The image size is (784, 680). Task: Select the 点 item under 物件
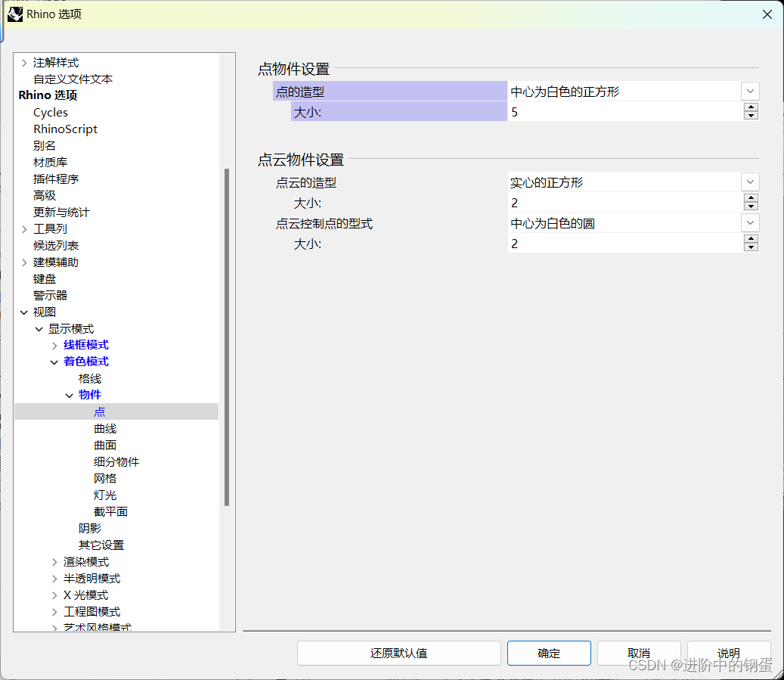(x=100, y=411)
